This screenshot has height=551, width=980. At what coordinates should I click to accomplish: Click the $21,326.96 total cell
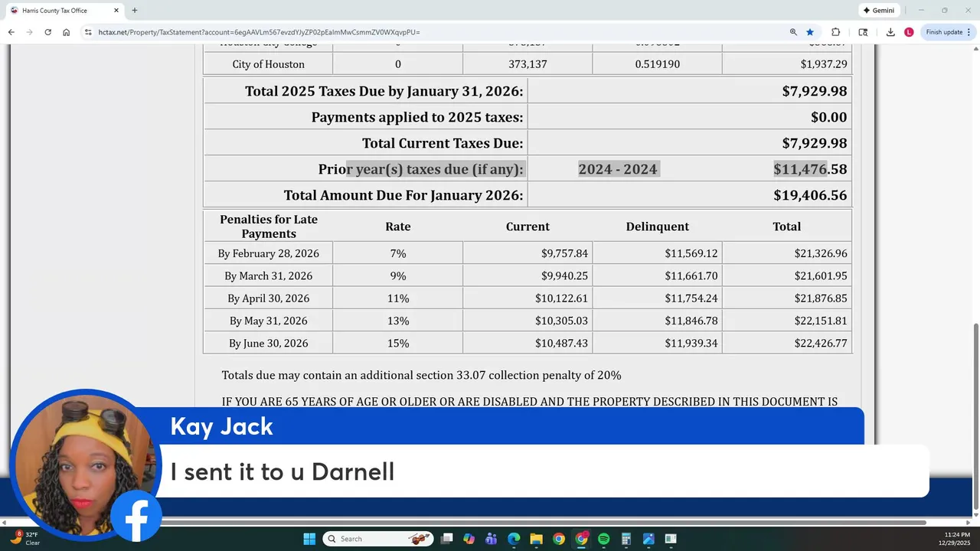pos(821,253)
